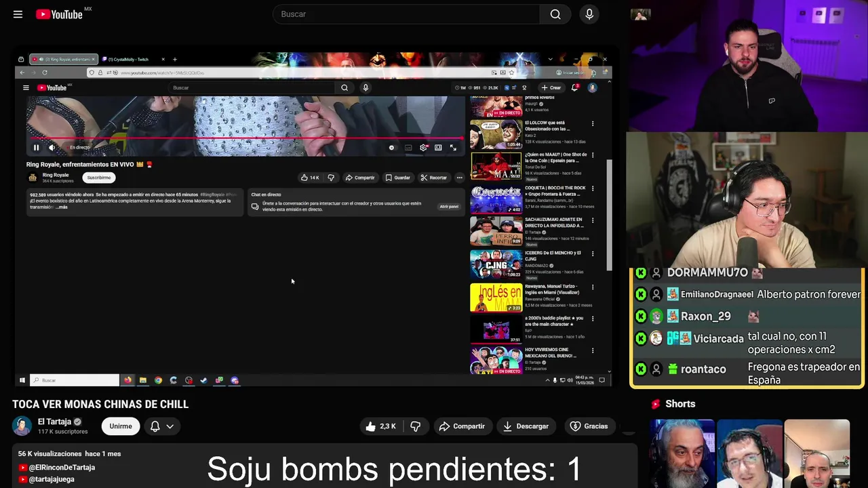Image resolution: width=868 pixels, height=488 pixels.
Task: Bookmark page with the star icon
Action: [511, 73]
